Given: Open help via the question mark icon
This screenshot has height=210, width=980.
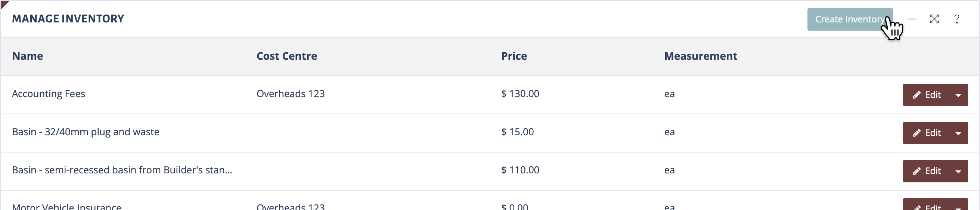Looking at the screenshot, I should tap(957, 19).
